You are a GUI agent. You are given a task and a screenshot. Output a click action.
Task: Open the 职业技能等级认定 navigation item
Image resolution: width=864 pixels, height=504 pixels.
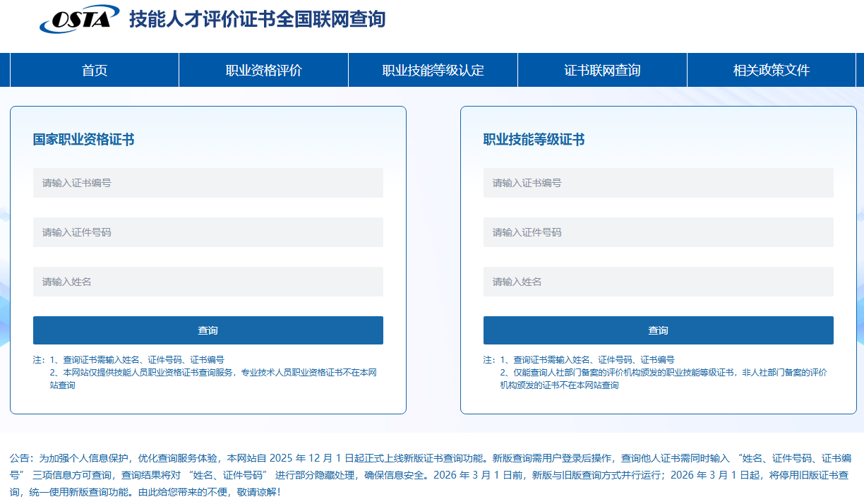pos(432,70)
